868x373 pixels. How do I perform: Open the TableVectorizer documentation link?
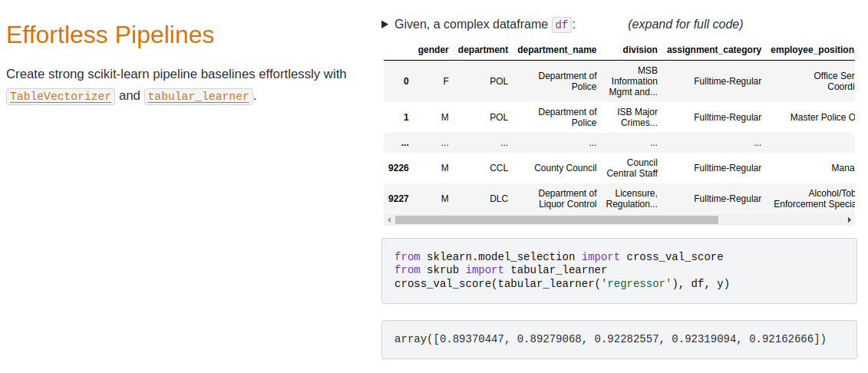[61, 97]
